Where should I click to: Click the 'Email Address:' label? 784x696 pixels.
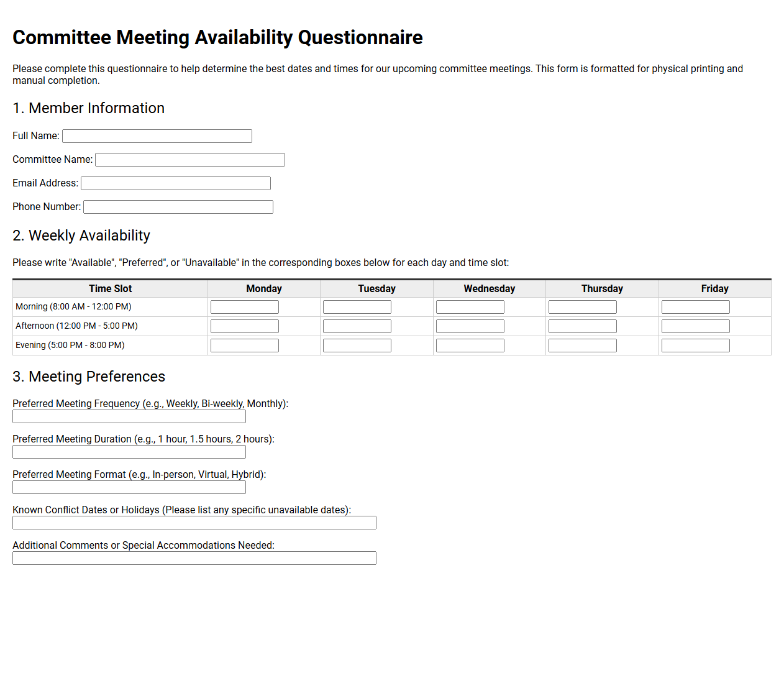pos(45,183)
